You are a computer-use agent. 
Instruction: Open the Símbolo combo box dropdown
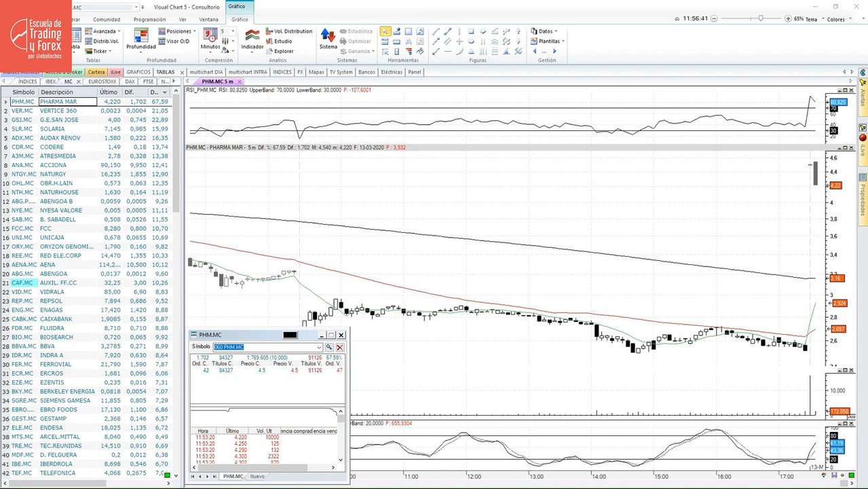(x=319, y=347)
